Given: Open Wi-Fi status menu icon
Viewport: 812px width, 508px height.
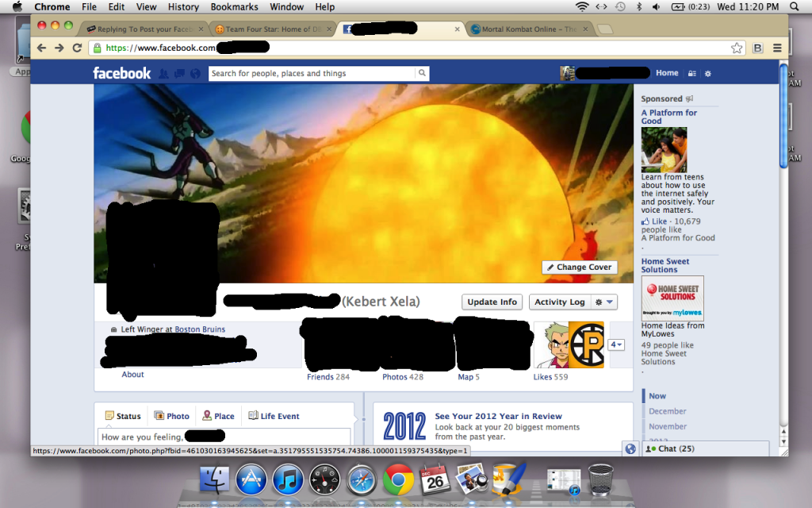Looking at the screenshot, I should [582, 6].
